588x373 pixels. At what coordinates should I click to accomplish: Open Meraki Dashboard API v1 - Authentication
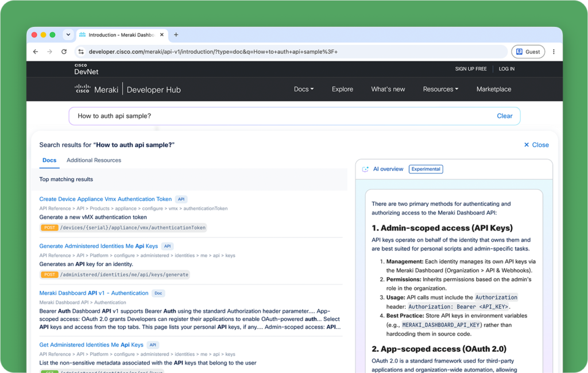click(94, 293)
